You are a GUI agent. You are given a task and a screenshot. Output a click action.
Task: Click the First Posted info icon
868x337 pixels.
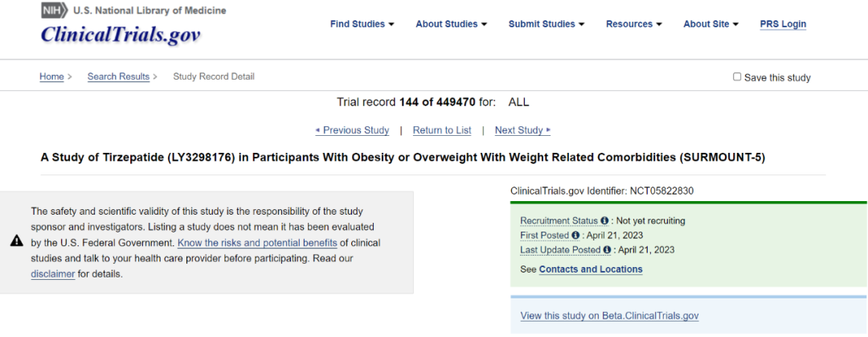point(575,235)
